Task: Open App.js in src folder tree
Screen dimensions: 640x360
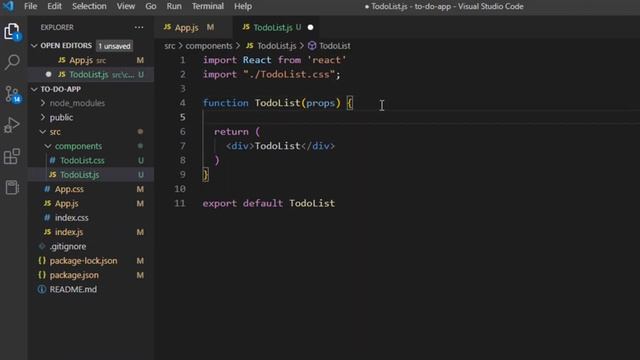Action: point(91,203)
